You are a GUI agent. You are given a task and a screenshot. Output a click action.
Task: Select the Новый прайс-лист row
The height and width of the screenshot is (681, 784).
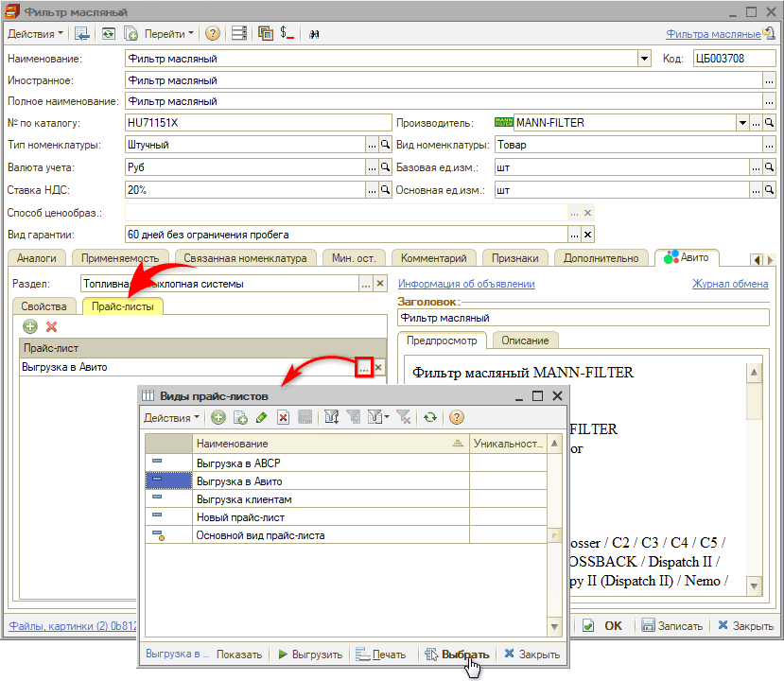coord(240,517)
